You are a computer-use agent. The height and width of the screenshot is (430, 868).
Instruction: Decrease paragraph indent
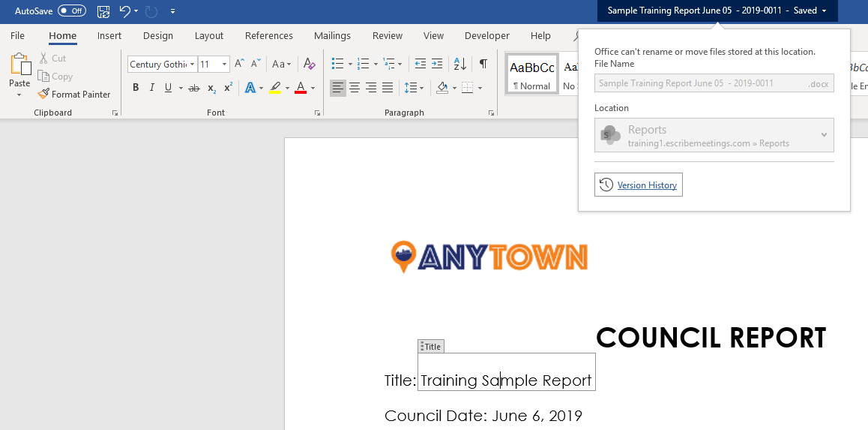tap(421, 64)
